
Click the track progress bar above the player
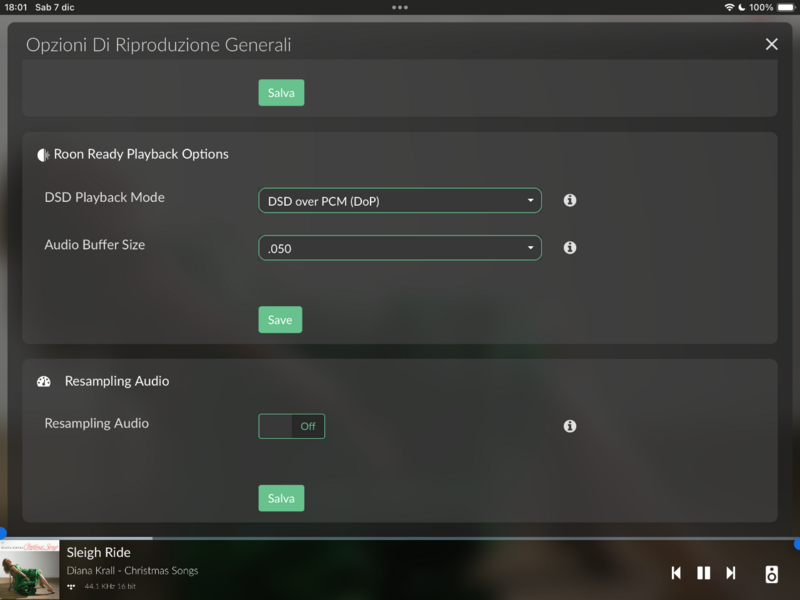point(400,538)
